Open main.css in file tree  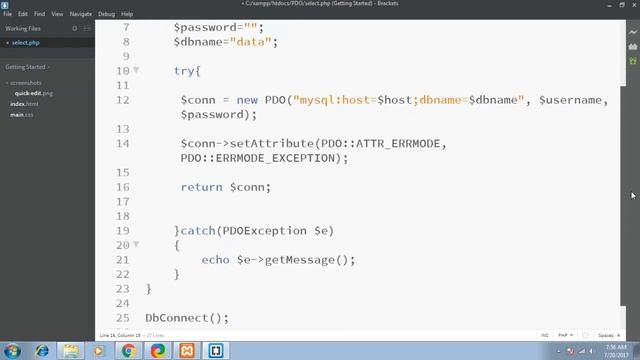[22, 115]
